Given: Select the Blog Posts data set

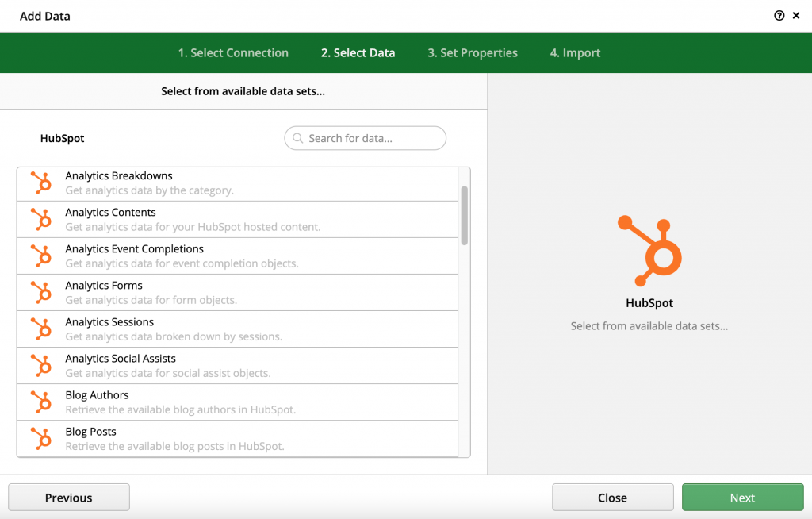Looking at the screenshot, I should click(x=238, y=439).
